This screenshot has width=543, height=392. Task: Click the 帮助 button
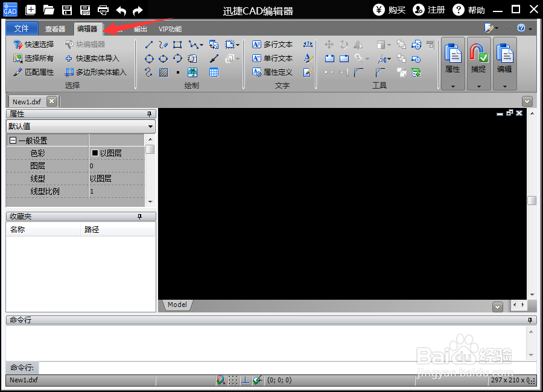(469, 10)
